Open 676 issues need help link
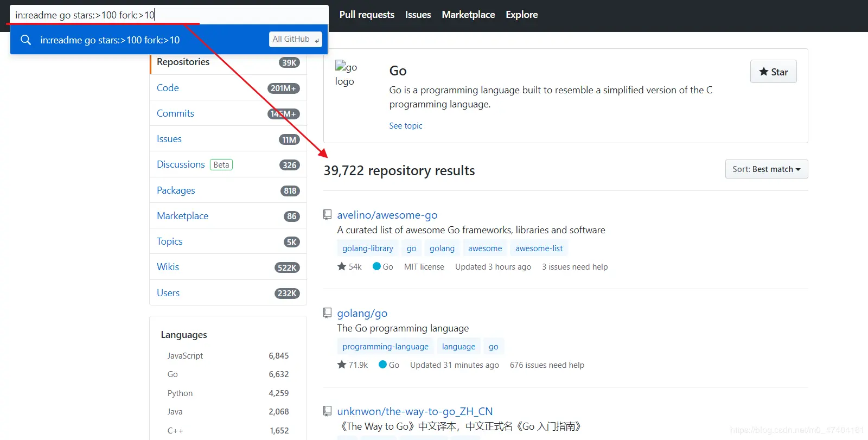The width and height of the screenshot is (868, 440). [x=547, y=365]
